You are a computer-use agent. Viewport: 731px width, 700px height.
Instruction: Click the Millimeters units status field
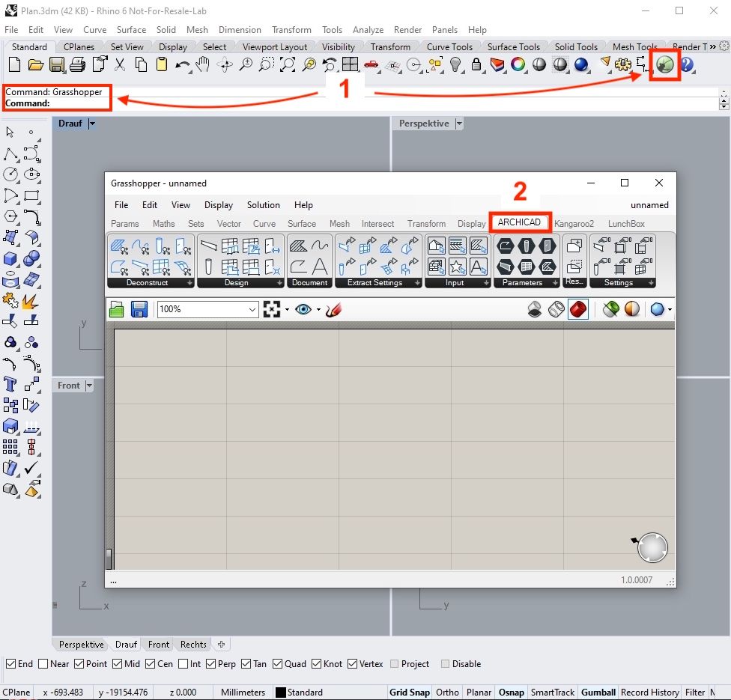pos(243,692)
